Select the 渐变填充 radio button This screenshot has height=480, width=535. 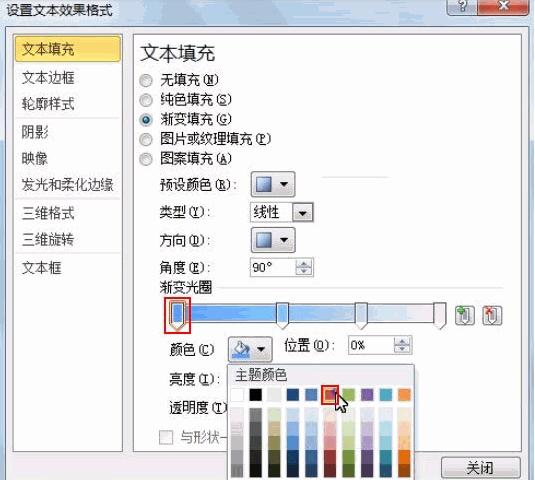point(146,119)
